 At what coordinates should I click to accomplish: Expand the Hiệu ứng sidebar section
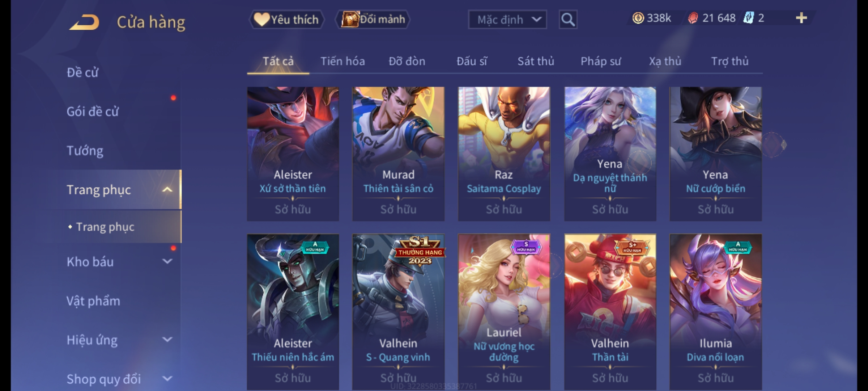(167, 340)
